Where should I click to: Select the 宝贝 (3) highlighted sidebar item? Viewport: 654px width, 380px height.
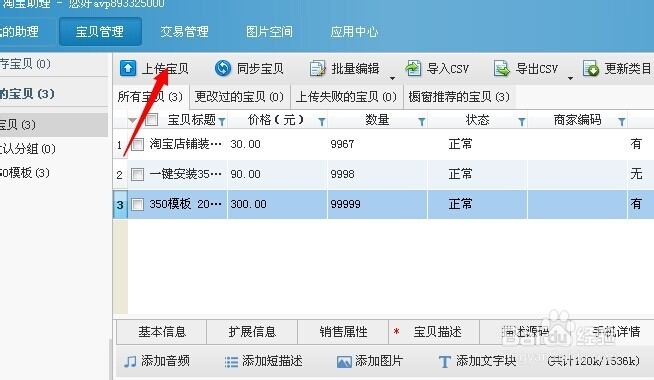[54, 125]
